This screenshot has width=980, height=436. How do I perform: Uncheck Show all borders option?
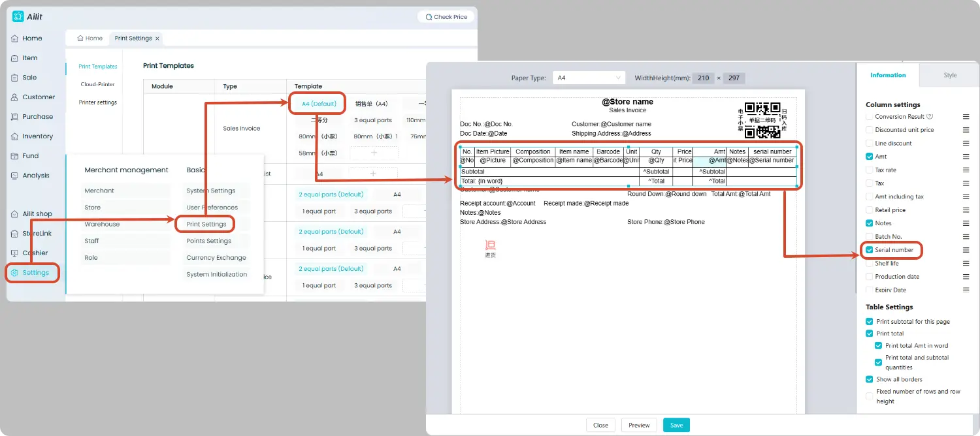click(x=869, y=379)
